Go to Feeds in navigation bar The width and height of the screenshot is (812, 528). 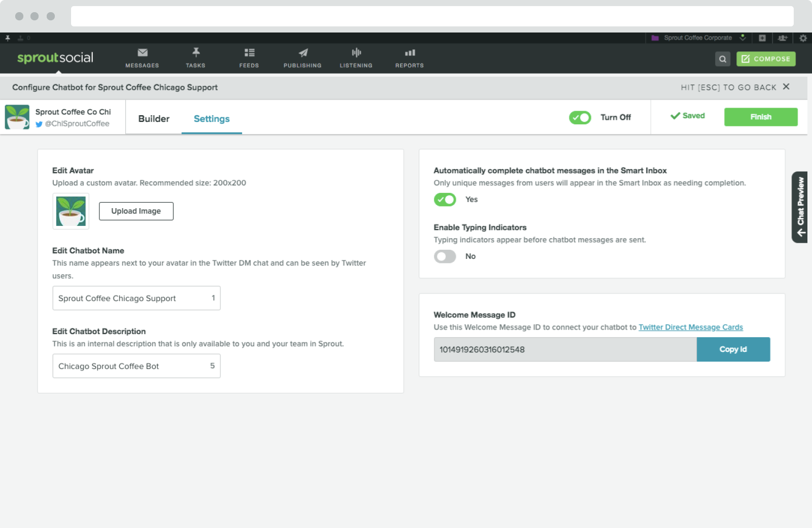(x=249, y=58)
